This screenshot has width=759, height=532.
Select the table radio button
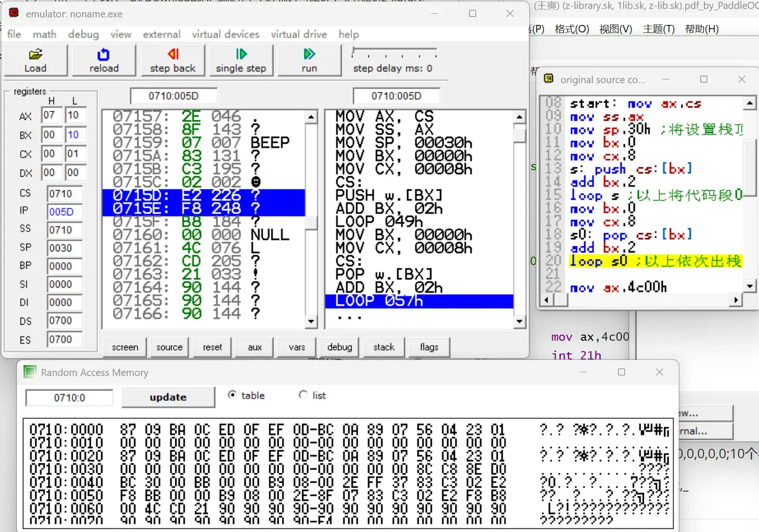pos(232,395)
